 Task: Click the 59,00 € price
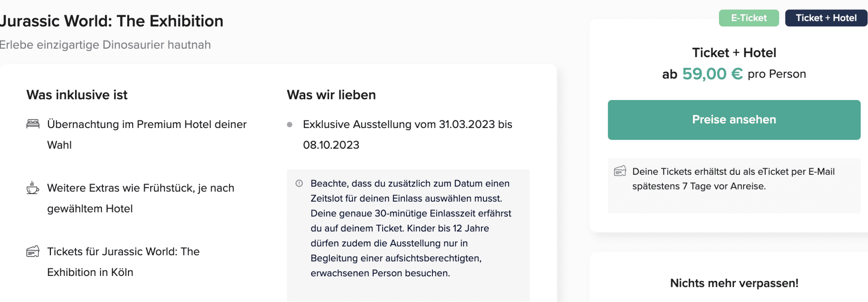click(x=712, y=74)
